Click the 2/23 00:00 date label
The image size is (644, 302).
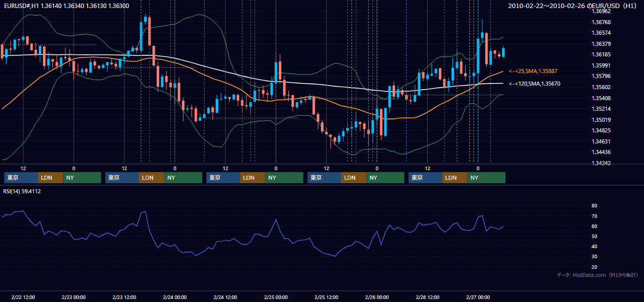tap(74, 297)
